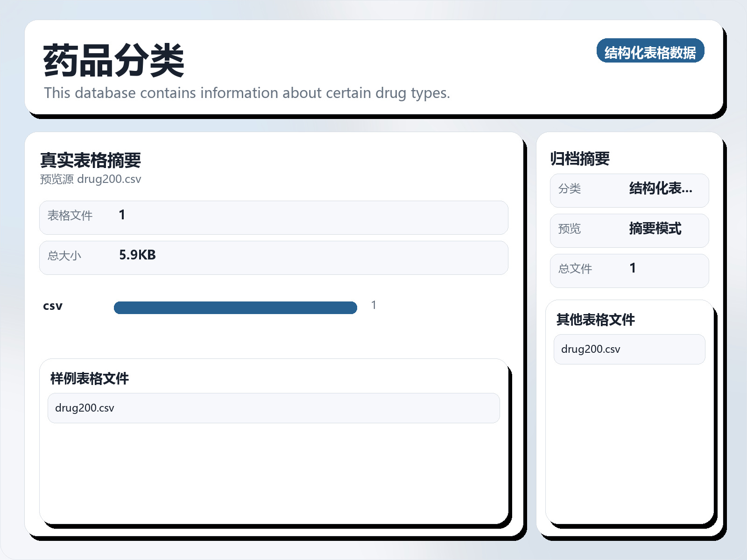Screen dimensions: 747x560
Task: Click the blue csv distribution bar
Action: 235,308
